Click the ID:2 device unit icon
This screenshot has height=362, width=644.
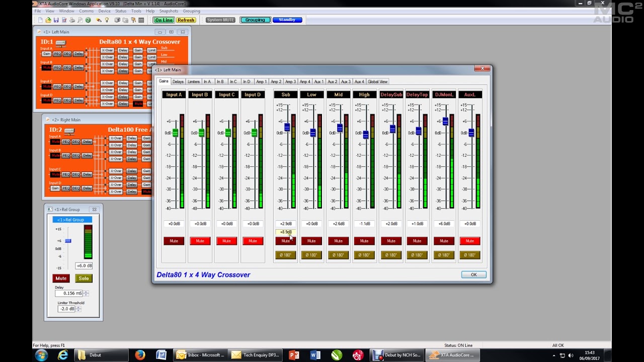click(69, 131)
